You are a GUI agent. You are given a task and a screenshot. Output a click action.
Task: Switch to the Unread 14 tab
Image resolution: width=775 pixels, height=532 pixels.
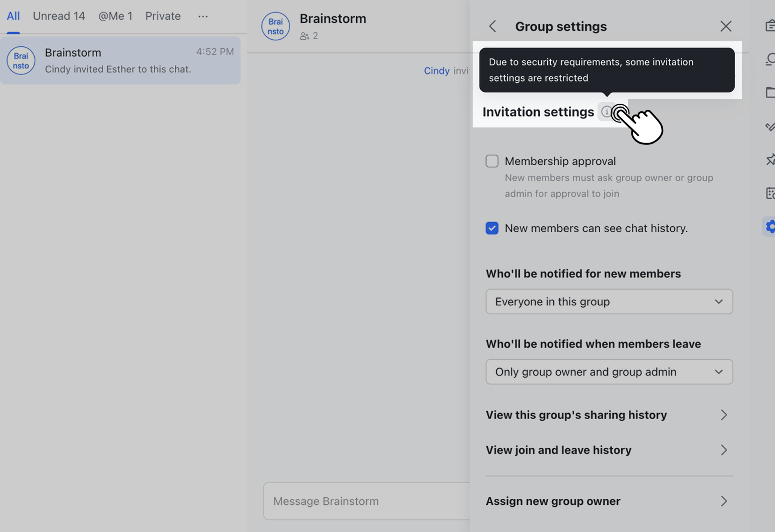coord(59,16)
